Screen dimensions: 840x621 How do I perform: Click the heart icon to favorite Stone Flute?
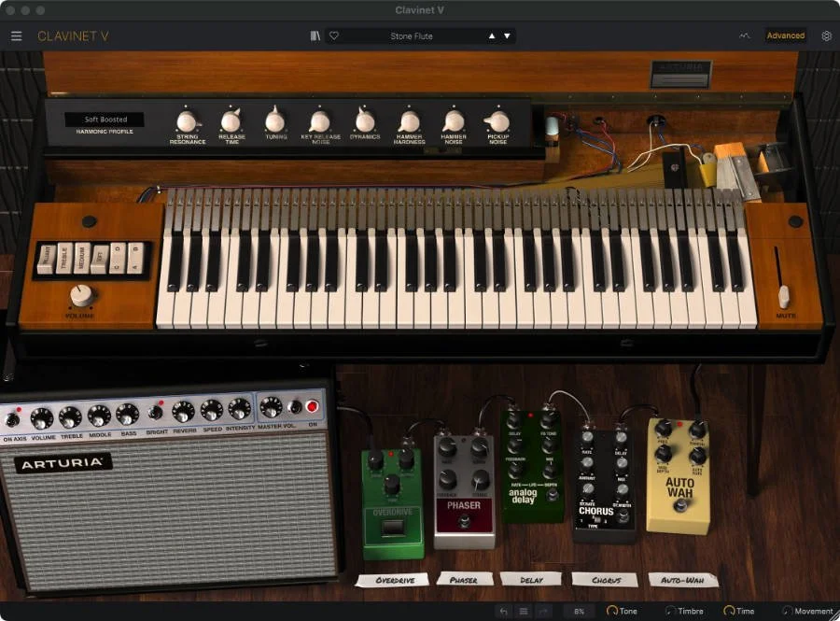[x=334, y=35]
